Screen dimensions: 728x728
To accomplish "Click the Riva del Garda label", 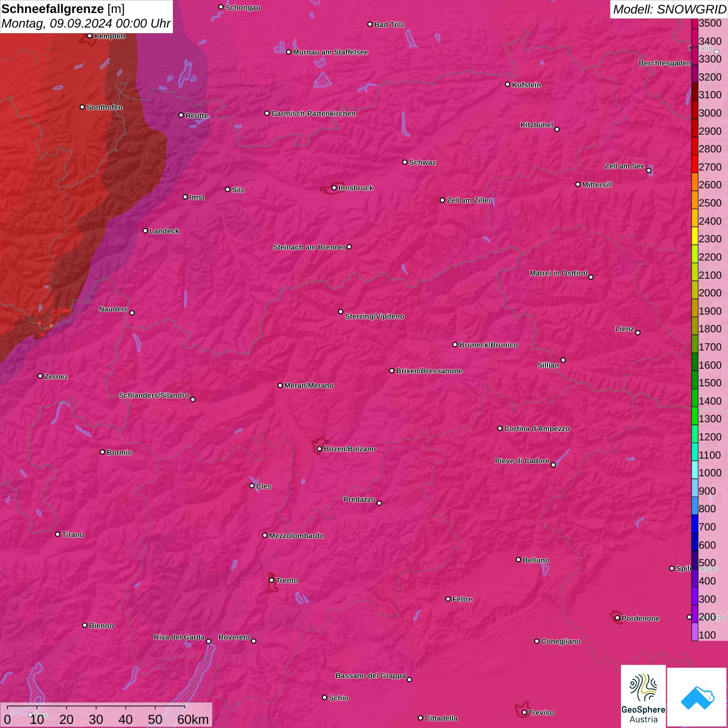I will point(179,637).
